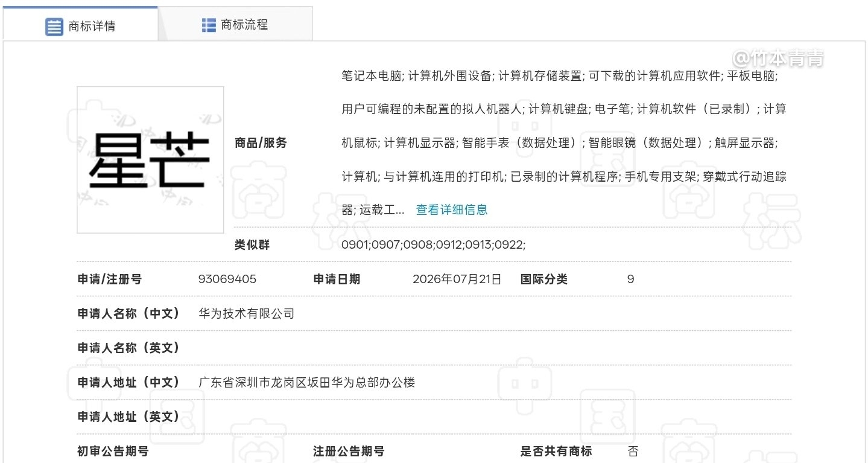868x463 pixels.
Task: Click the 申请人名称（英文） label
Action: coord(128,348)
